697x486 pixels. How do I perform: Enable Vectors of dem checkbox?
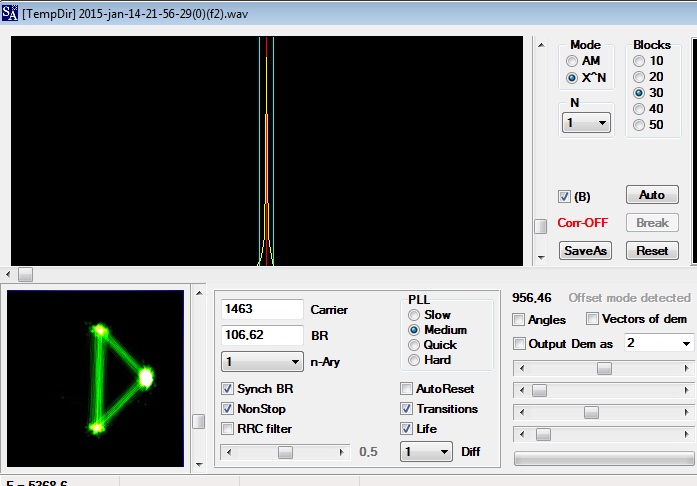pyautogui.click(x=592, y=319)
